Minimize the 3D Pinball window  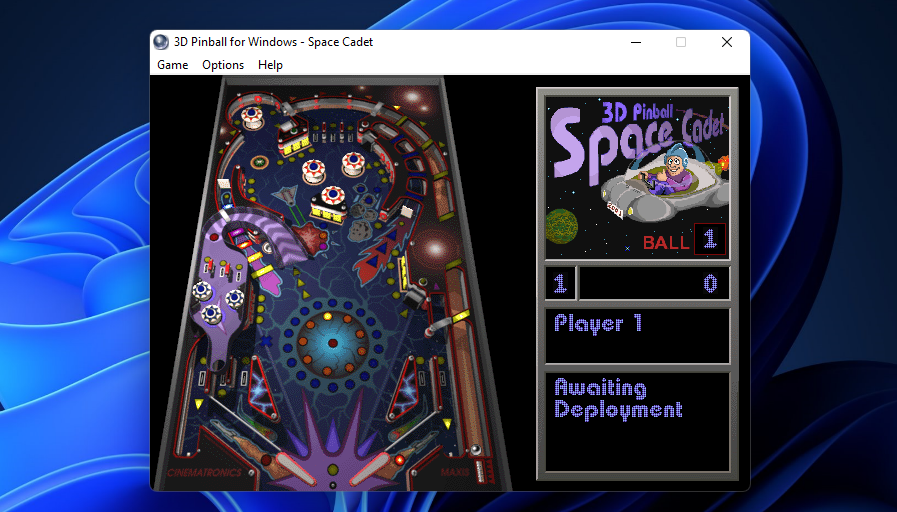[x=636, y=42]
